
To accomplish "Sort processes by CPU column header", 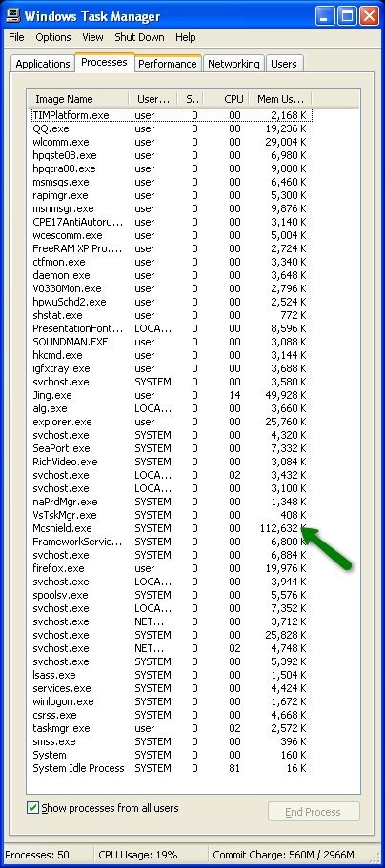I will pyautogui.click(x=226, y=99).
